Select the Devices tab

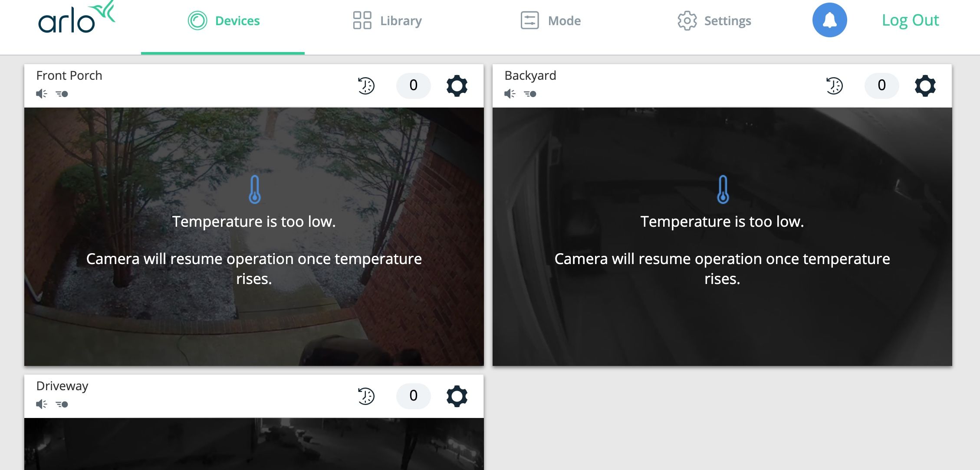[x=223, y=20]
